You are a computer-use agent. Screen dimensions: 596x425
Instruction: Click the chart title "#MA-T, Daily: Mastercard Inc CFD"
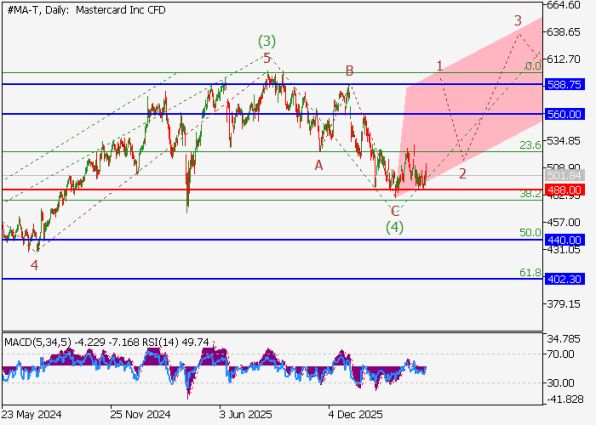point(86,10)
